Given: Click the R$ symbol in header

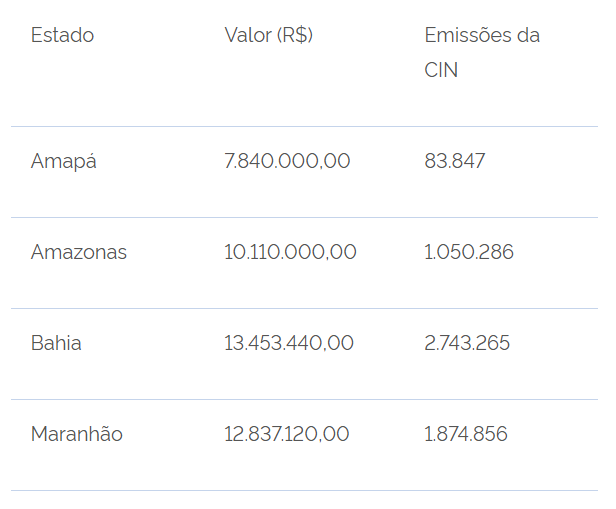Looking at the screenshot, I should [x=297, y=35].
